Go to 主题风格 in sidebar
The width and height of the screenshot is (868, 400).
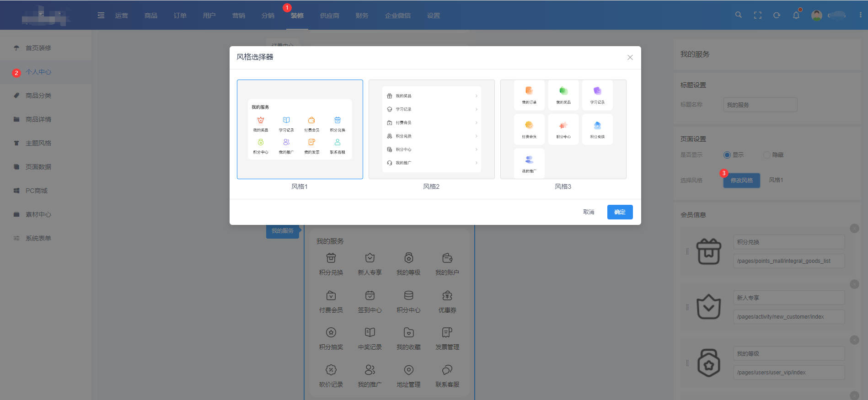click(46, 143)
